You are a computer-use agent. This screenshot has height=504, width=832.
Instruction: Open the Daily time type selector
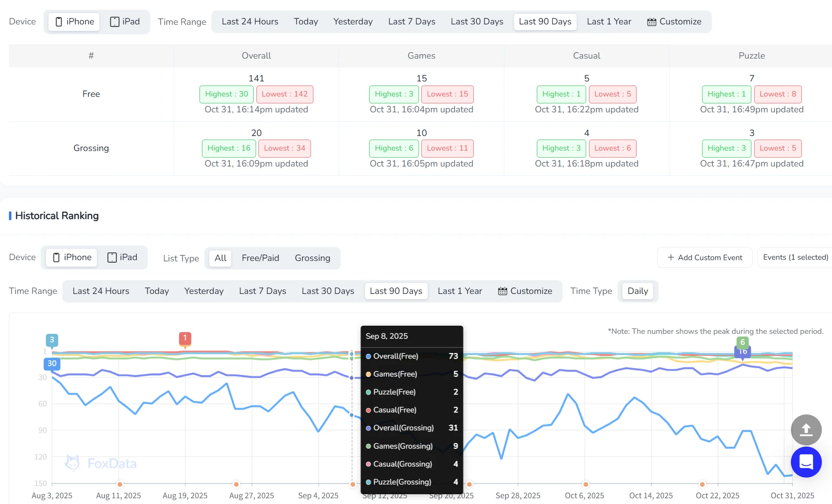[637, 291]
